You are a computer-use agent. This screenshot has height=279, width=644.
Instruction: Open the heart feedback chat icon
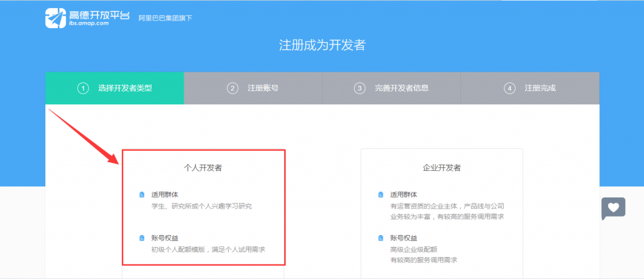click(613, 208)
